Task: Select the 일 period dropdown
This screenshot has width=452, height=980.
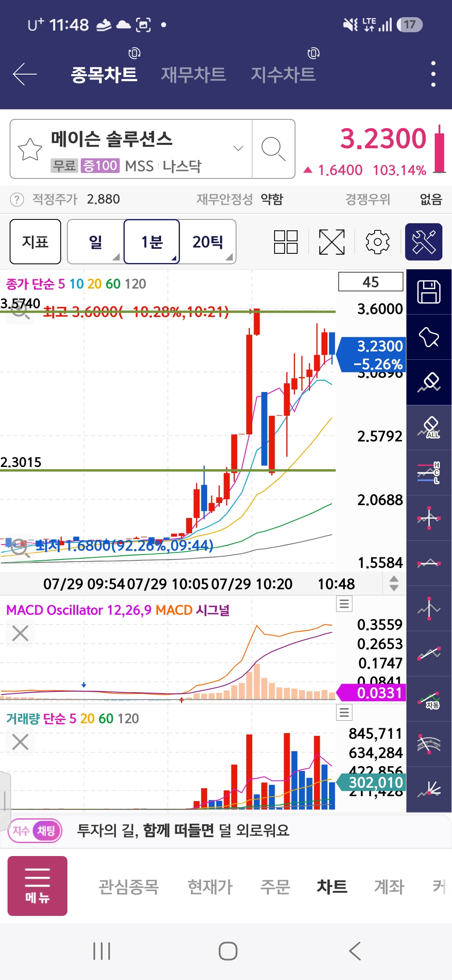Action: (x=95, y=242)
